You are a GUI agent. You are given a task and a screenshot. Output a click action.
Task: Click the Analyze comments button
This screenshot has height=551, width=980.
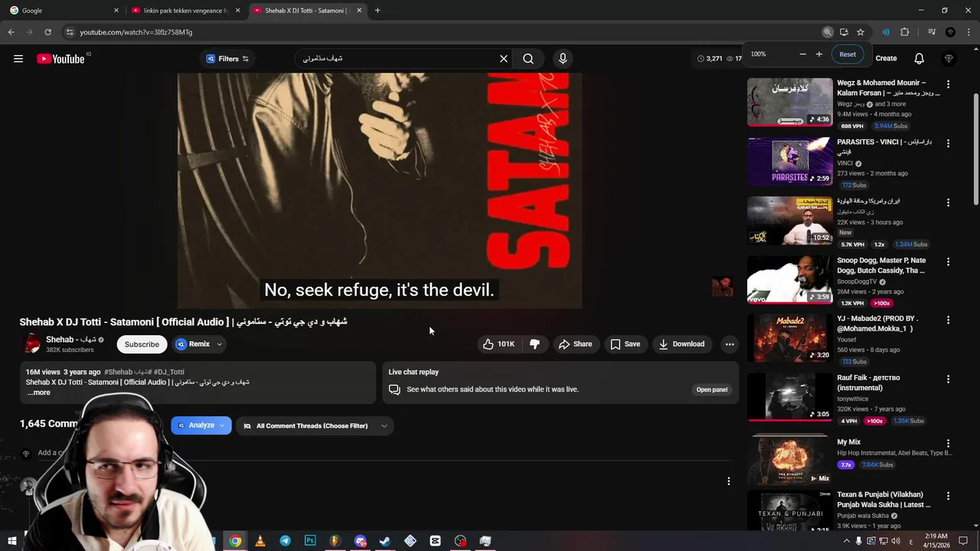(x=201, y=425)
